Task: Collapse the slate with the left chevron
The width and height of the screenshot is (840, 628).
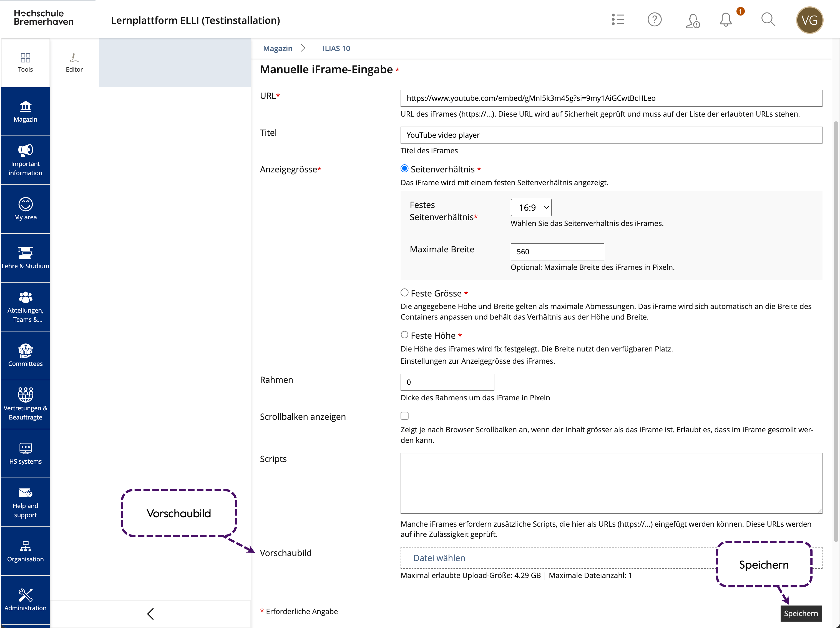Action: [150, 614]
